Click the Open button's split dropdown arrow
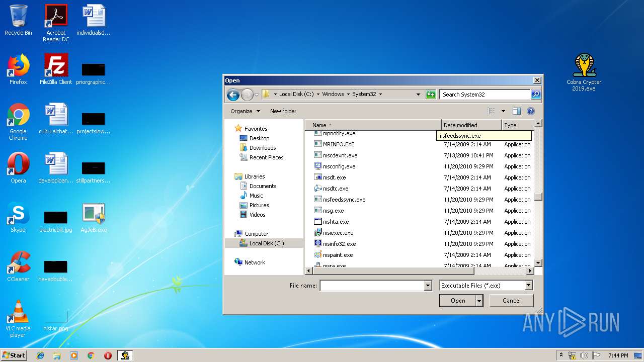644x362 pixels. click(479, 301)
